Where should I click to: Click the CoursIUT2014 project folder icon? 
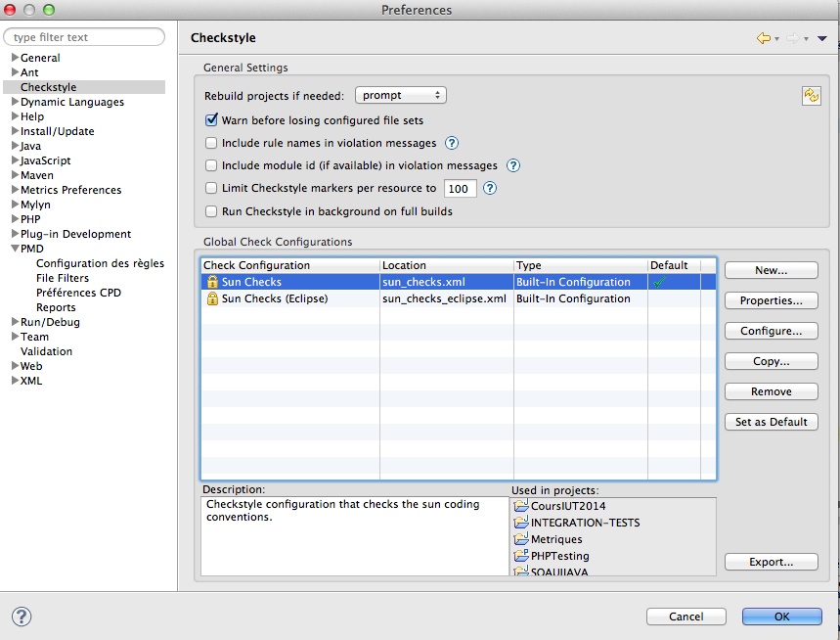coord(518,506)
